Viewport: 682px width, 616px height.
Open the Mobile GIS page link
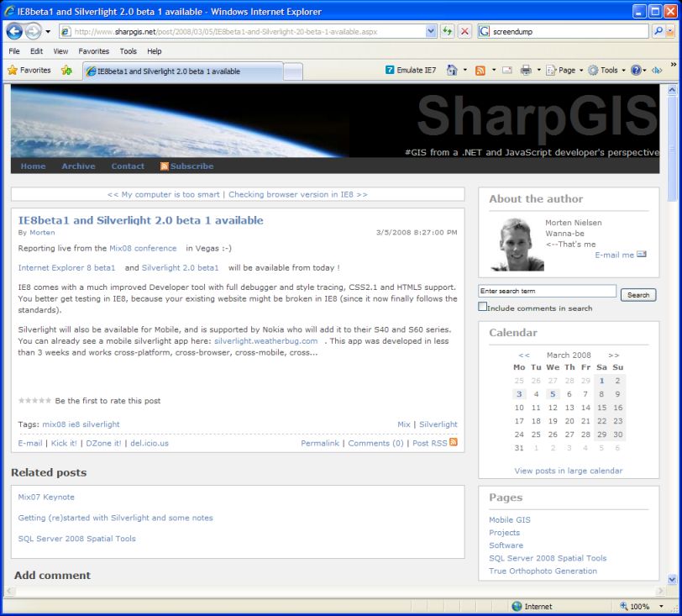[x=509, y=520]
